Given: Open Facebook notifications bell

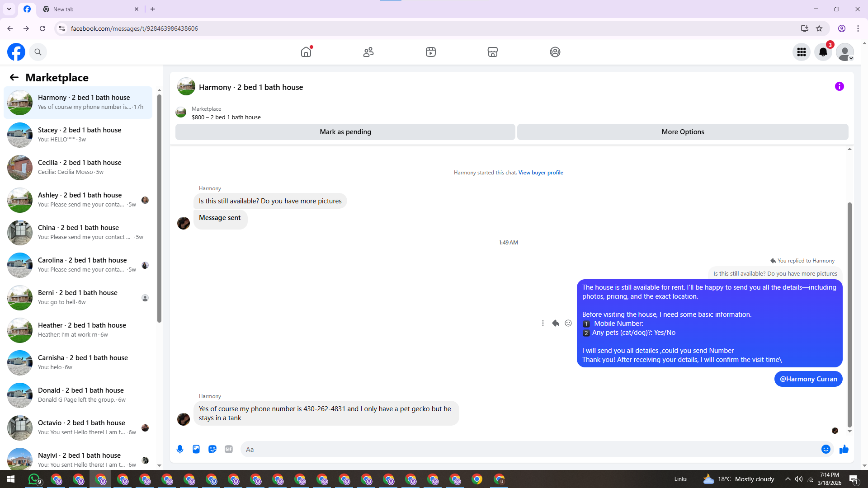Looking at the screenshot, I should (x=823, y=52).
